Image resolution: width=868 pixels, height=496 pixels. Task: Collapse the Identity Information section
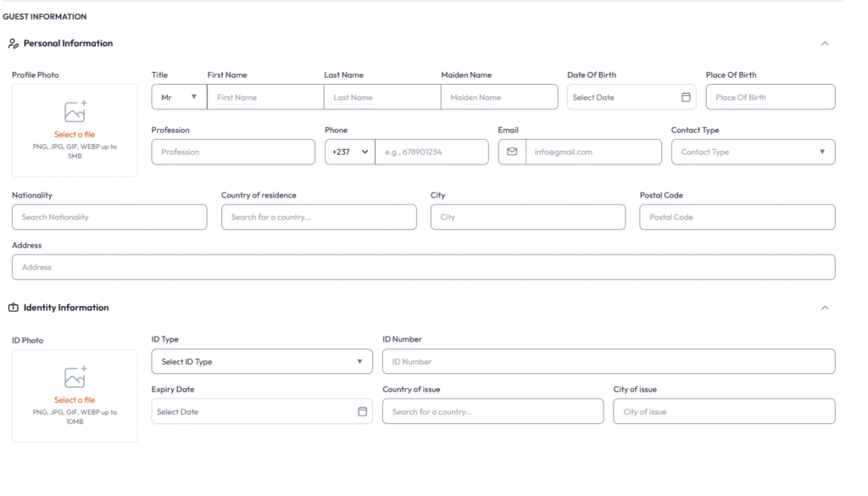coord(825,308)
